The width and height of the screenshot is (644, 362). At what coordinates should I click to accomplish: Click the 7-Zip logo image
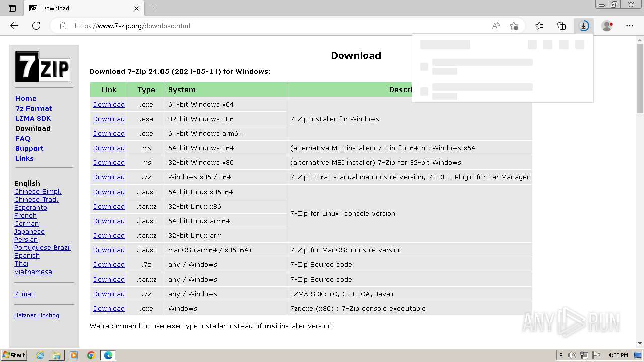43,66
